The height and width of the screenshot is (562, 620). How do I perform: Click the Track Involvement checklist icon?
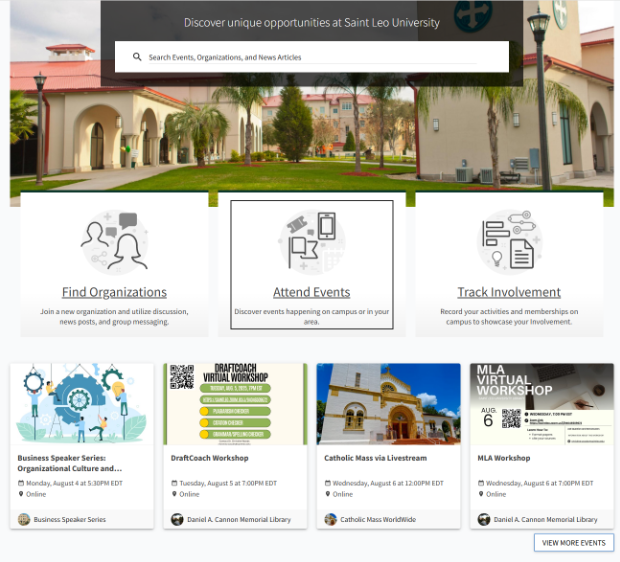[x=509, y=241]
